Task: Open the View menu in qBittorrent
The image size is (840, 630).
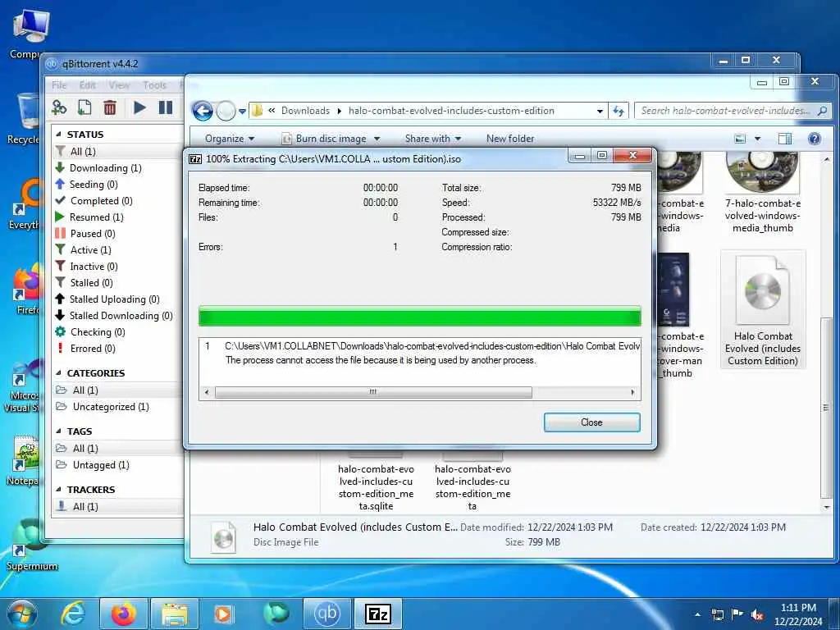Action: tap(119, 84)
